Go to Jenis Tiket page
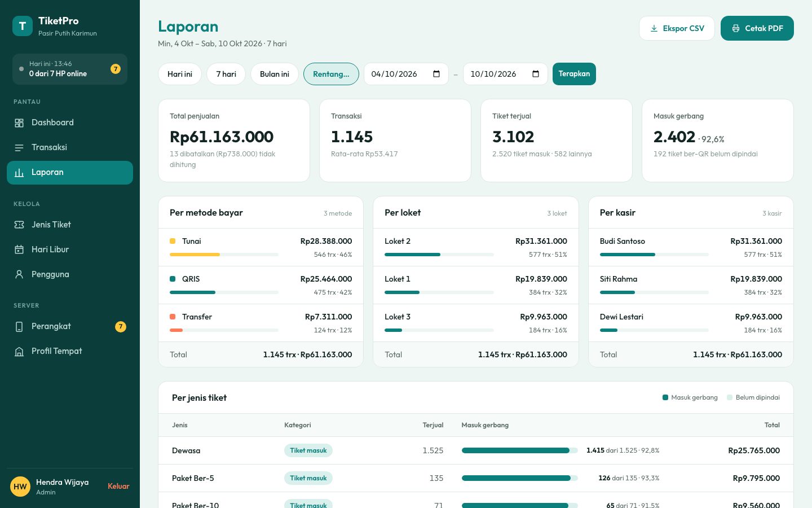Screen dimensions: 812x508 (x=70, y=225)
